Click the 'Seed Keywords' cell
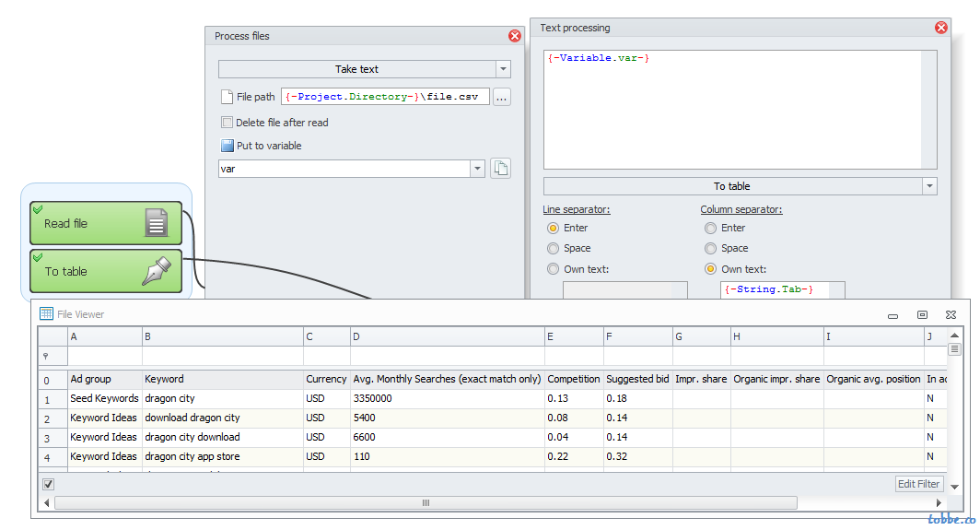This screenshot has height=530, width=980. coord(105,398)
